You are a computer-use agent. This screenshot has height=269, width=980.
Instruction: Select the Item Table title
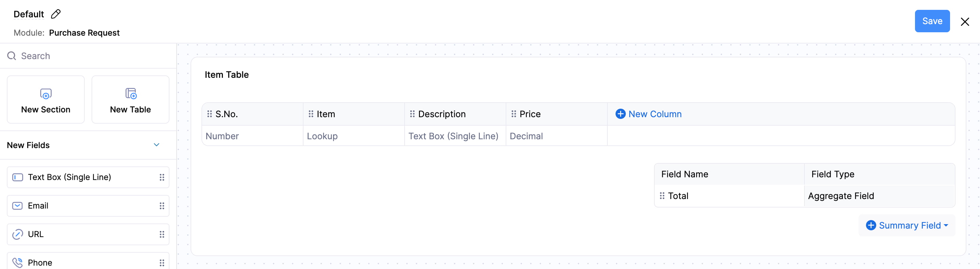pos(226,74)
